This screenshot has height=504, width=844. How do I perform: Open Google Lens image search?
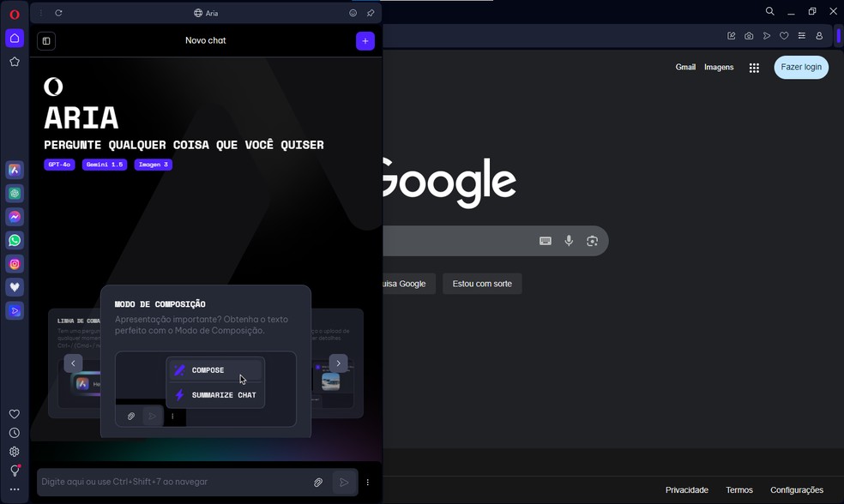592,241
